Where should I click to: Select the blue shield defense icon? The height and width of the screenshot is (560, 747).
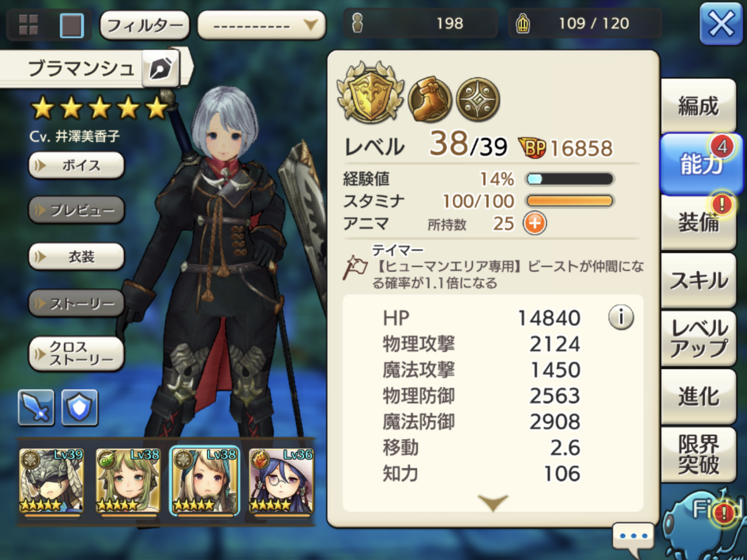click(x=80, y=408)
